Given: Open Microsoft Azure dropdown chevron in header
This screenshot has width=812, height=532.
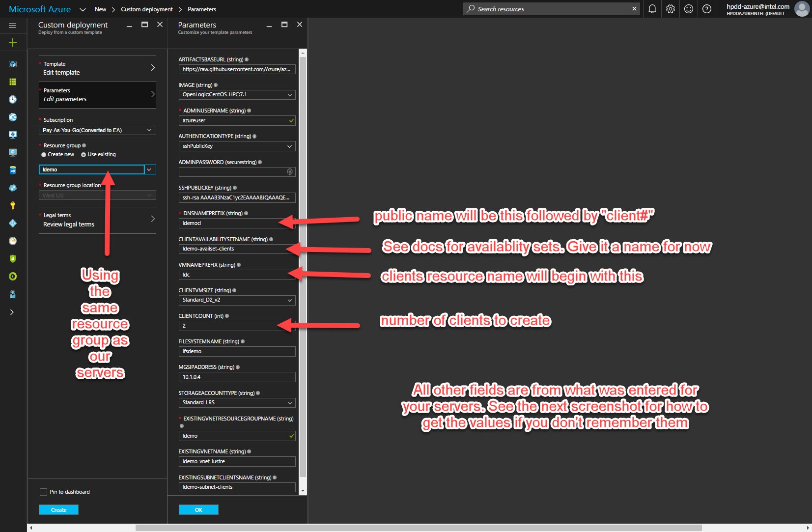Looking at the screenshot, I should 83,9.
